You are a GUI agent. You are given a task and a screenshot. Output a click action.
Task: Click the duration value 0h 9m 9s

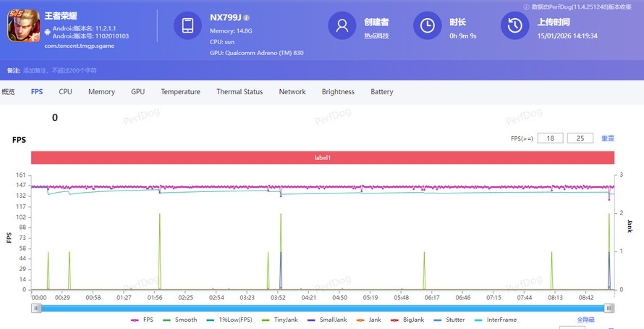tap(463, 36)
